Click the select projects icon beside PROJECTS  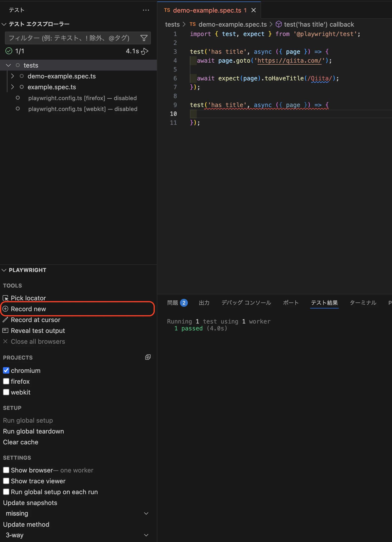148,357
